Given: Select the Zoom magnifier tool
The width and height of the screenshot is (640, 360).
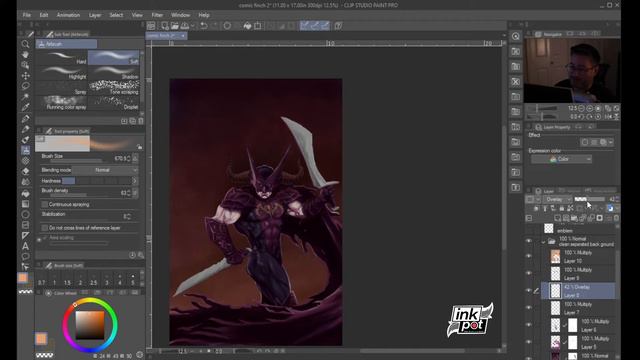Looking at the screenshot, I should (x=25, y=44).
